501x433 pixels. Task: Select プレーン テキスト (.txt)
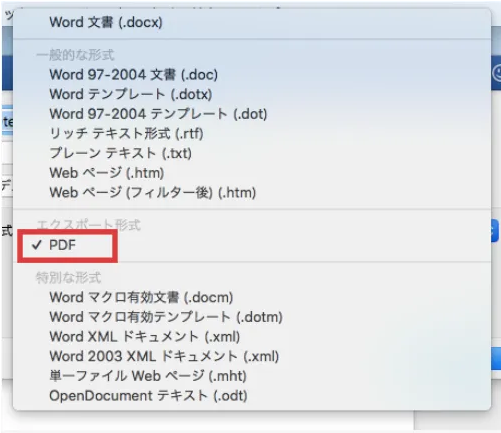tap(120, 153)
